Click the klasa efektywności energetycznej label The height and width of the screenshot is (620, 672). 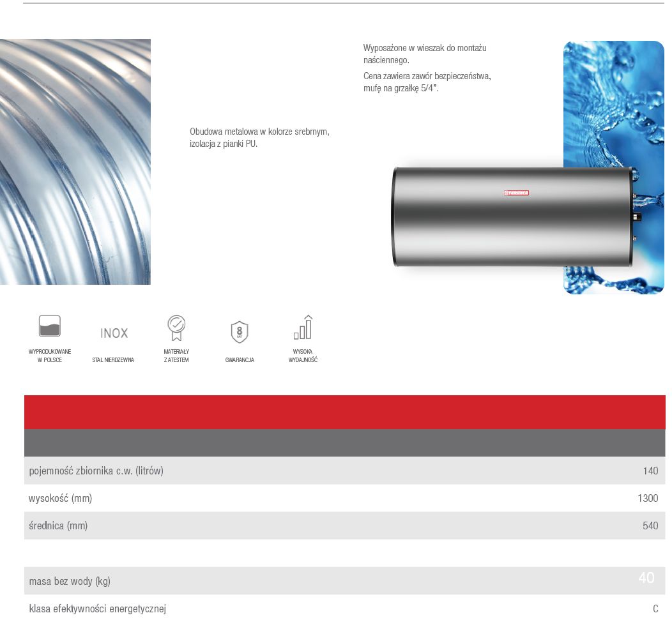pos(97,609)
